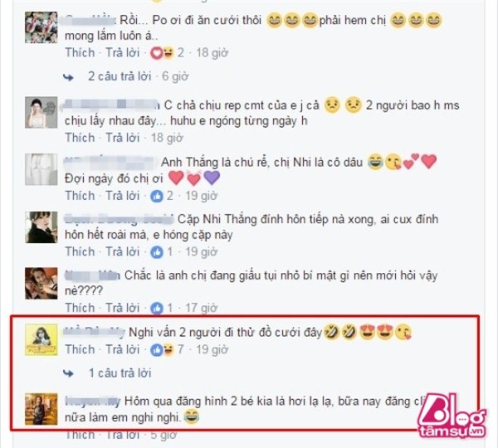Click like icon on "Chắc là anh chị" comment

click(x=157, y=308)
